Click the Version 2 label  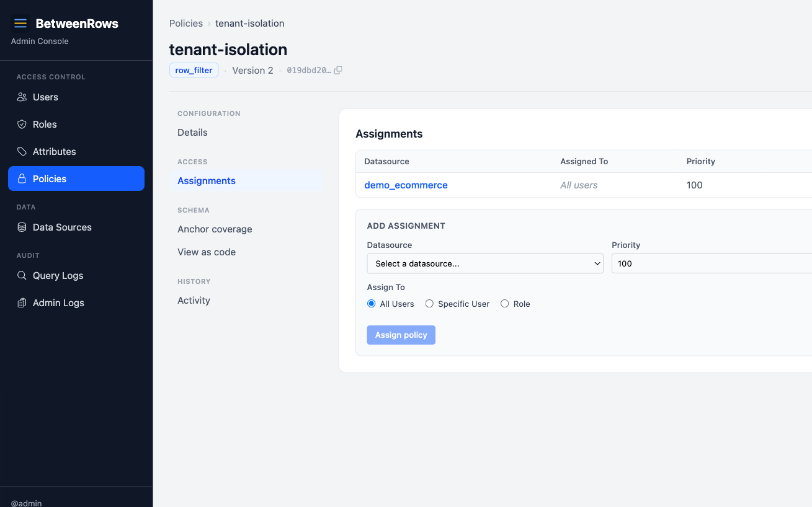252,71
